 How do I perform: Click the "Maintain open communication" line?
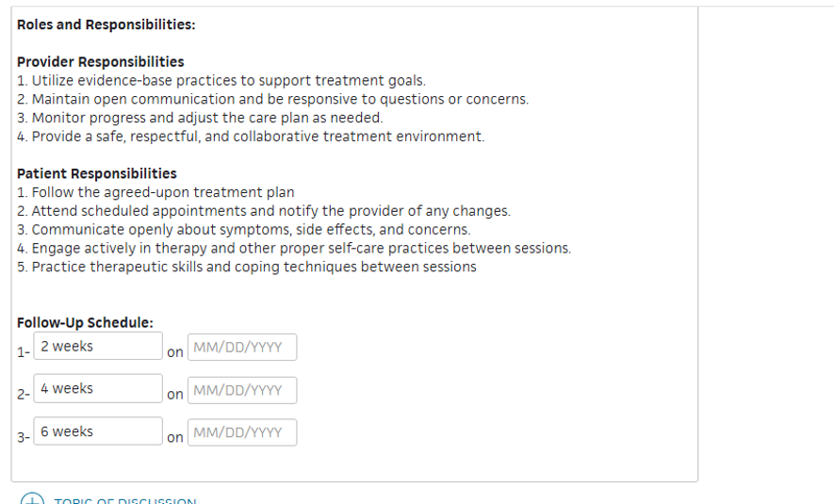click(x=273, y=100)
